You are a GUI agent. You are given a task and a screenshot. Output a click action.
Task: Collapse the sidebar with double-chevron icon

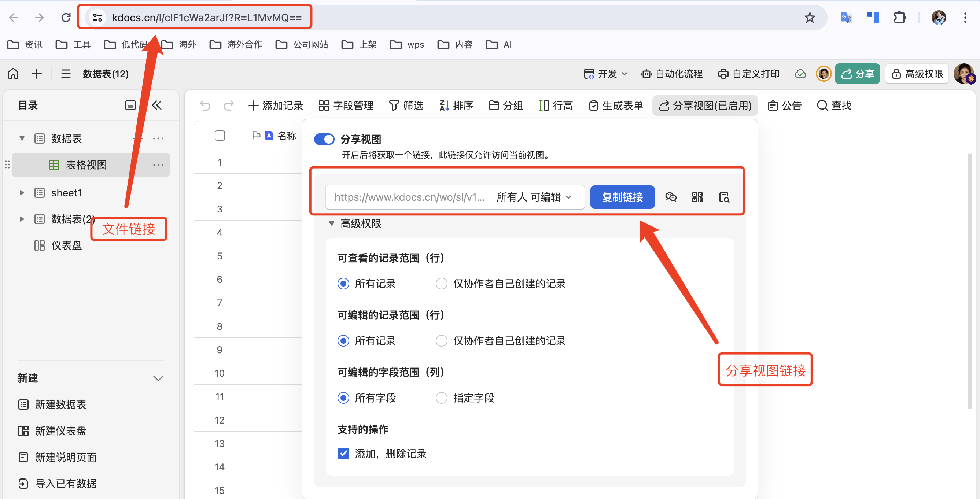coord(157,106)
